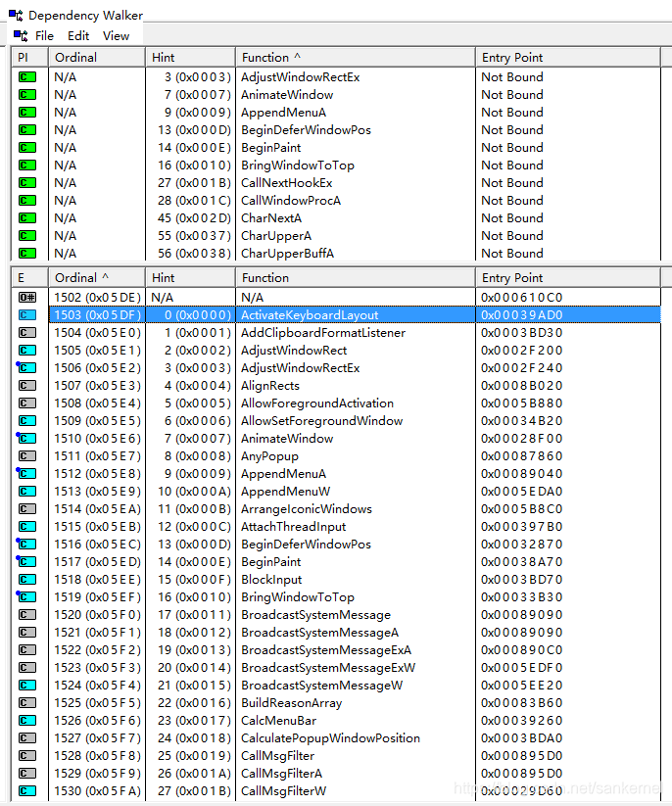Select CalculatePopupWindowPosition in the exports list

(330, 738)
